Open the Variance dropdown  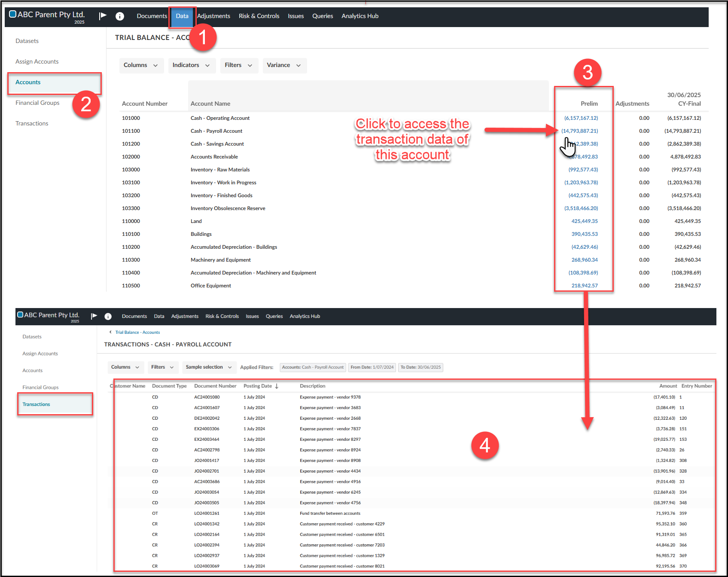click(284, 65)
